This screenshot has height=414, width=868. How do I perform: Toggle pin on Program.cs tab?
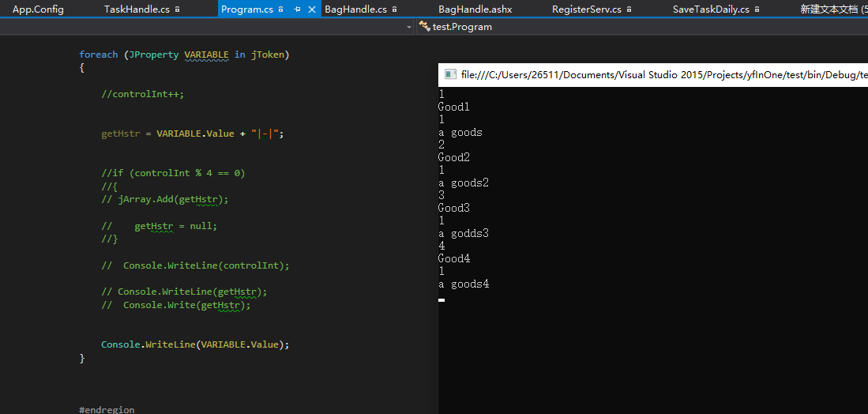tap(297, 9)
